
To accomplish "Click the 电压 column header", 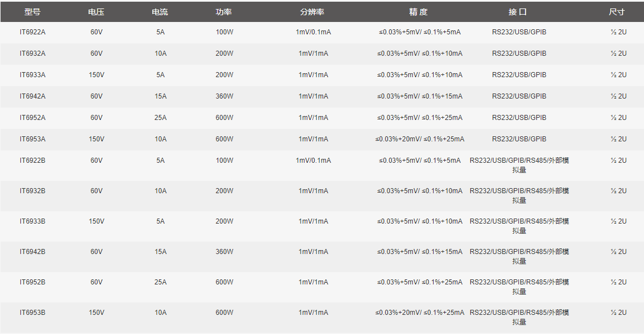I will click(x=96, y=12).
